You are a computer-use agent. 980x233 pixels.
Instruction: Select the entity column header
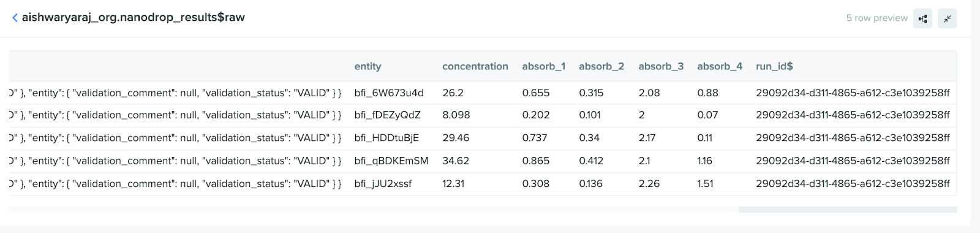click(367, 66)
